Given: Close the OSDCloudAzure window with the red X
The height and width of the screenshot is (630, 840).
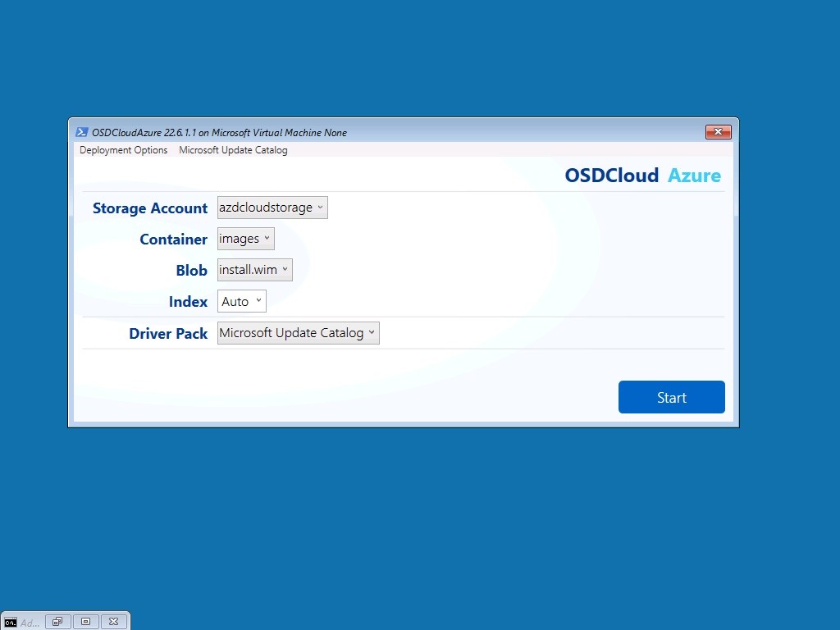Looking at the screenshot, I should click(718, 132).
